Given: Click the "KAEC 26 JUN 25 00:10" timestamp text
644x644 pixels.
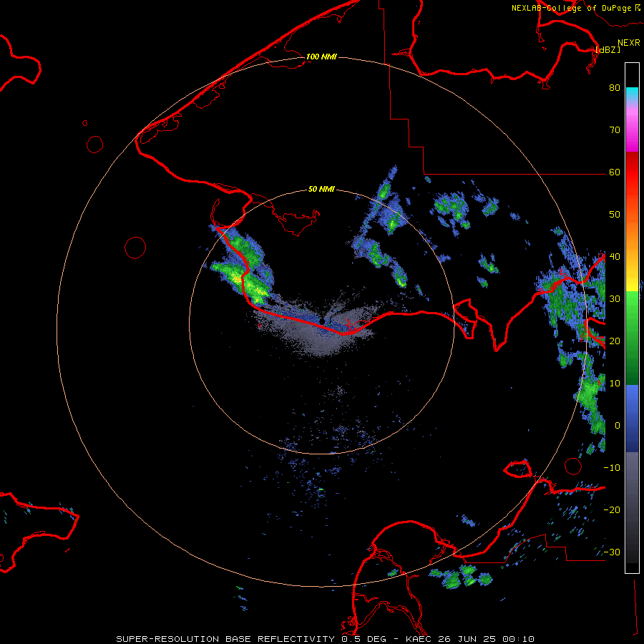Looking at the screenshot, I should coord(470,639).
